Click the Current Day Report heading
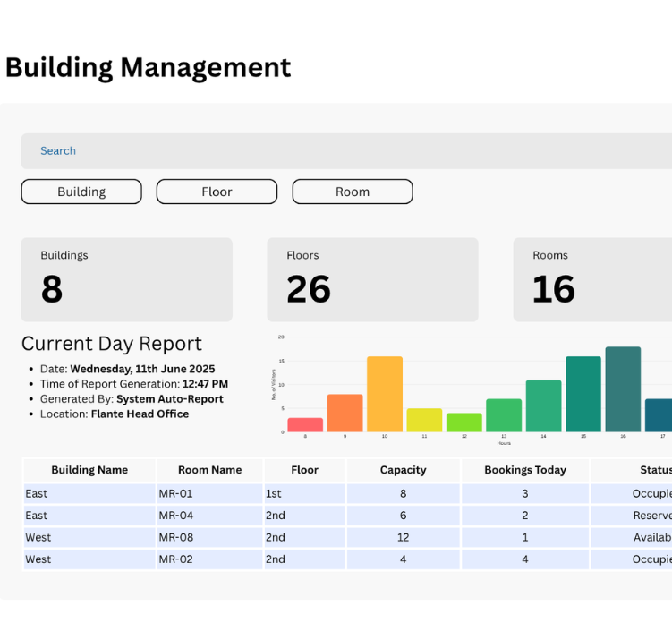This screenshot has height=623, width=672. 112,344
